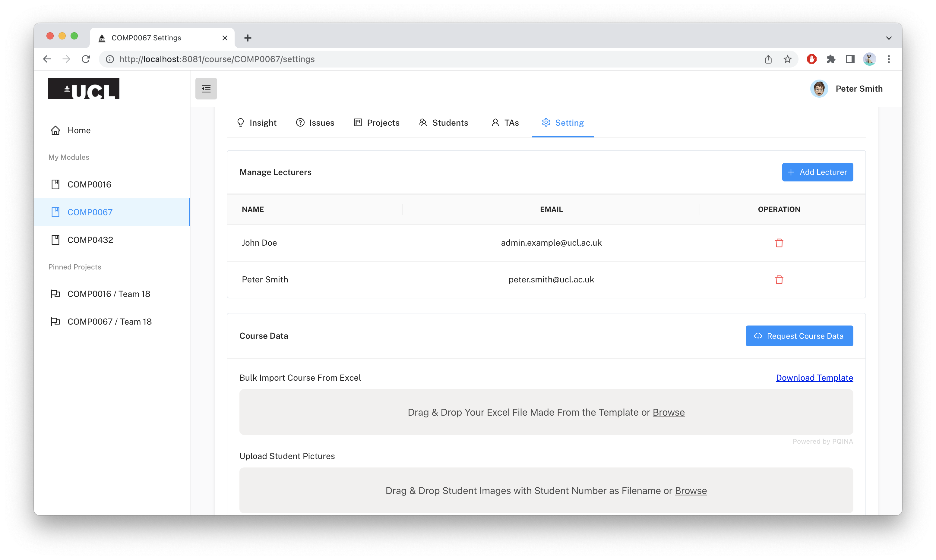Delete lecturer John Doe with trash icon
This screenshot has width=936, height=560.
click(779, 243)
